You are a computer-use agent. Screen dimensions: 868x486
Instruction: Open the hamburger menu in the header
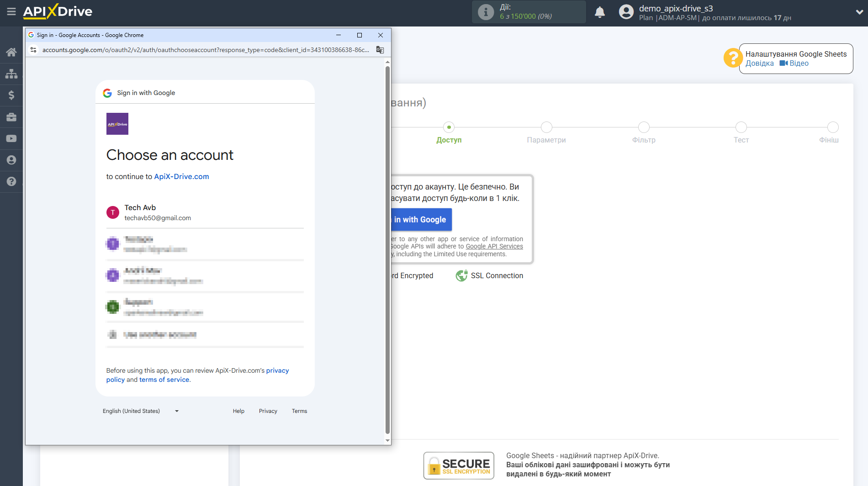(x=11, y=11)
